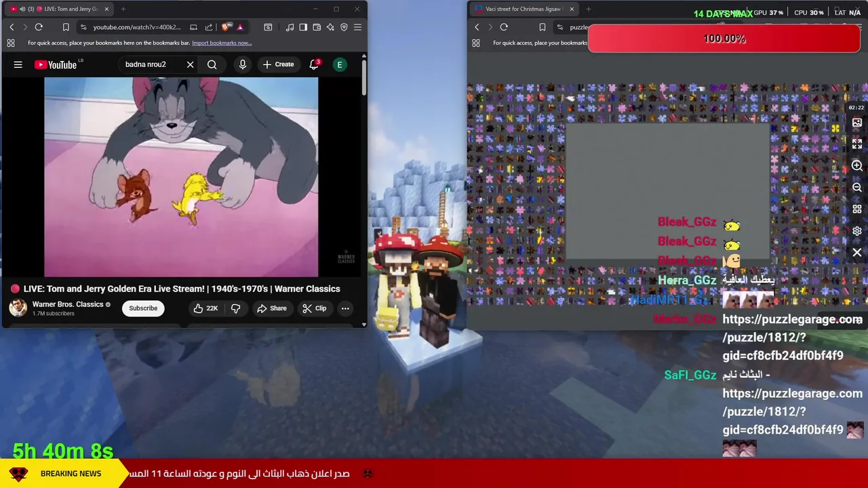Open the playlist music note icon in toolbar
868x488 pixels.
(x=290, y=27)
